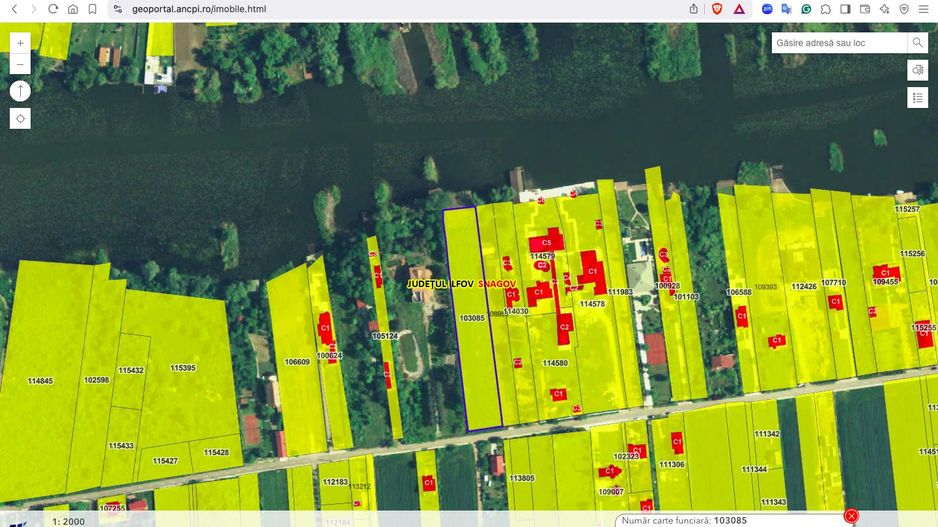Select parcel 111344

pos(754,469)
